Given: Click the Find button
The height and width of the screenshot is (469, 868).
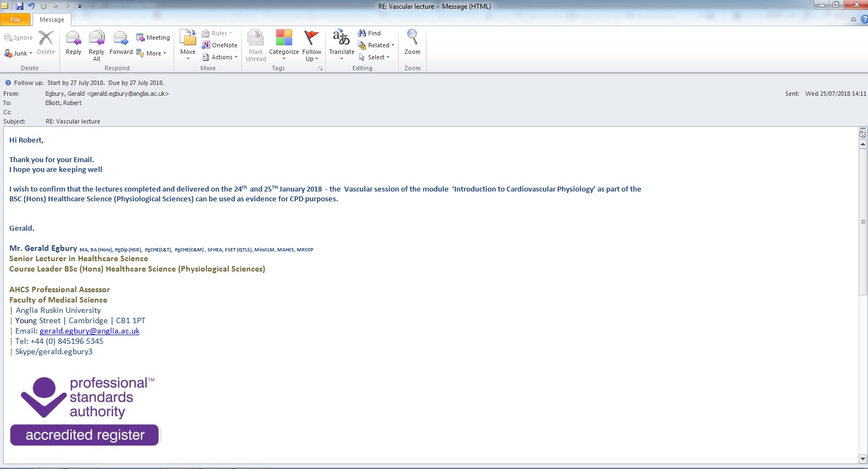Looking at the screenshot, I should (x=369, y=33).
